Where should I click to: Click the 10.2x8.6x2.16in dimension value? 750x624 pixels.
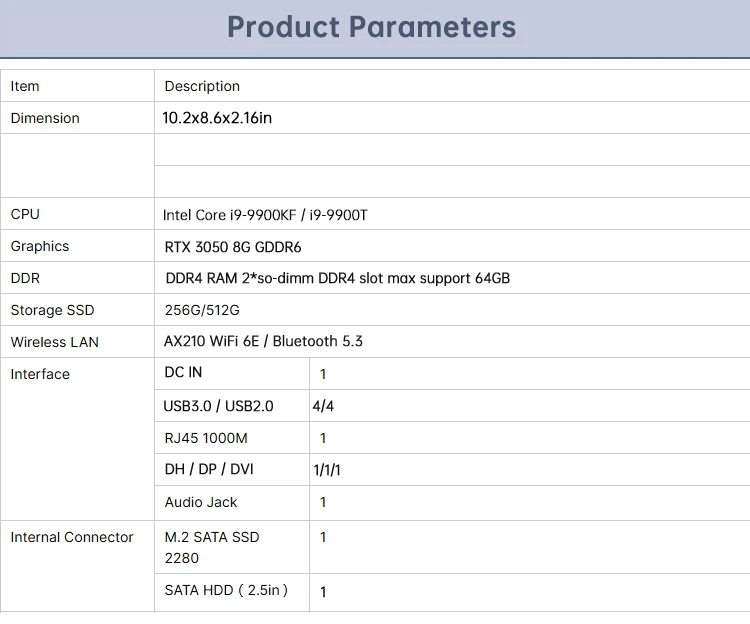pyautogui.click(x=217, y=118)
